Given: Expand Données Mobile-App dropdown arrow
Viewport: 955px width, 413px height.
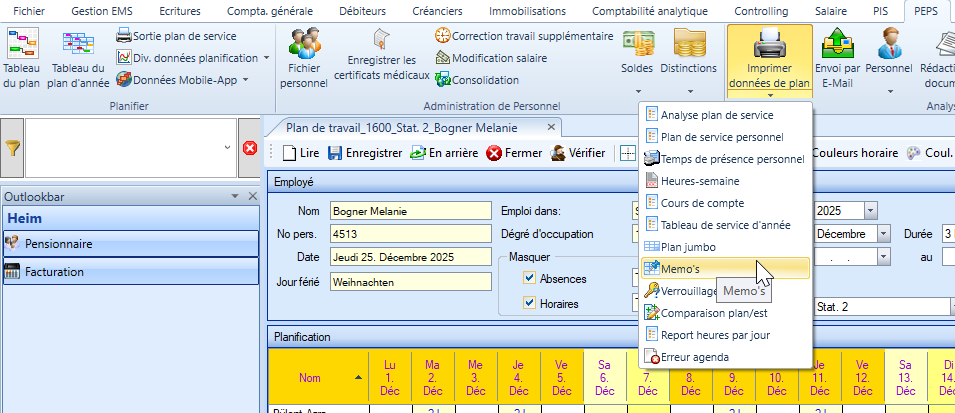Looking at the screenshot, I should point(245,80).
